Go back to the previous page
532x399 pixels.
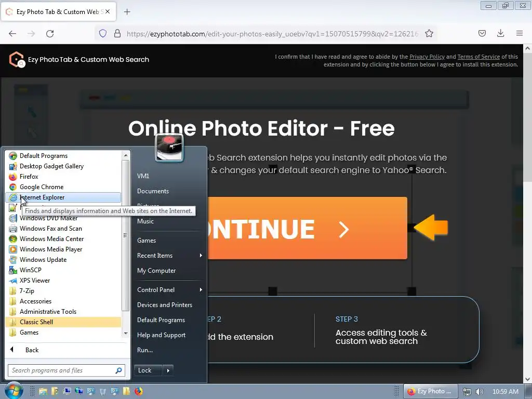pos(12,34)
